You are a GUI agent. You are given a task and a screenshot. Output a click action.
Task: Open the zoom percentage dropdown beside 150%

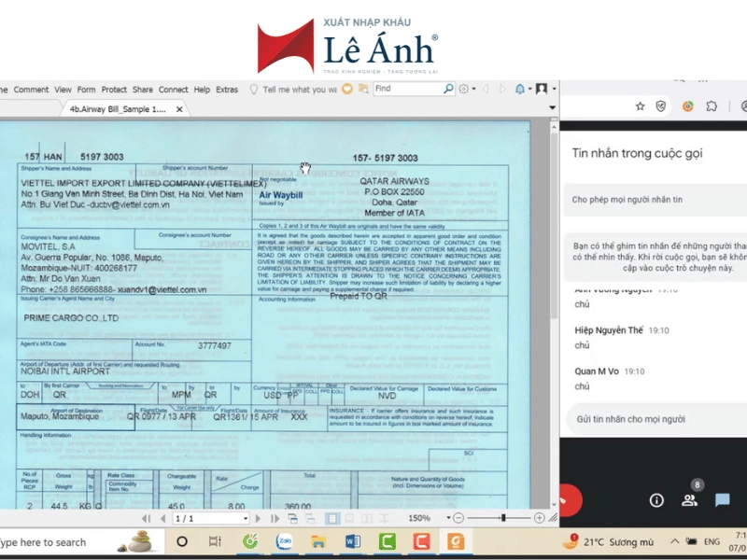point(448,518)
